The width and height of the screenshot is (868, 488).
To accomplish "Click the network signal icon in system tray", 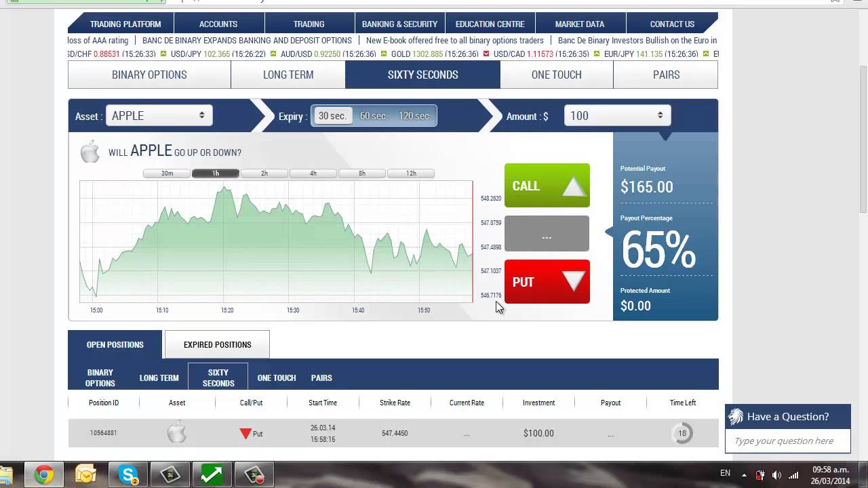I will [793, 474].
